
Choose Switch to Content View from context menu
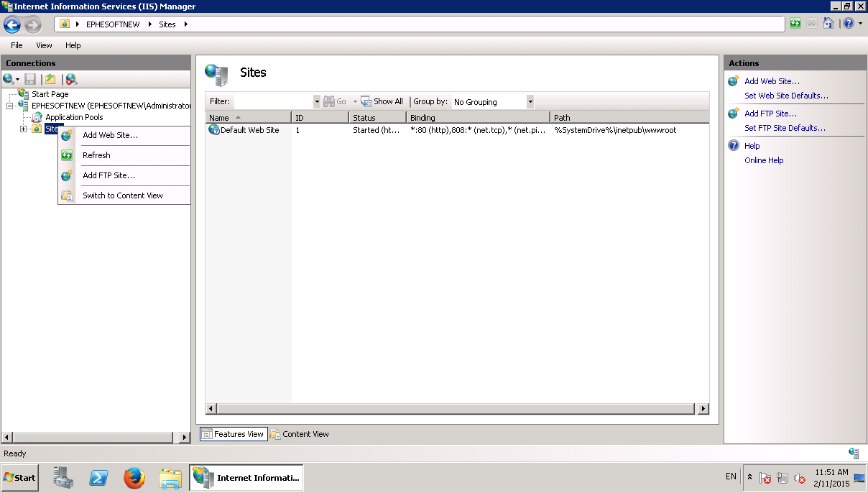[x=124, y=195]
